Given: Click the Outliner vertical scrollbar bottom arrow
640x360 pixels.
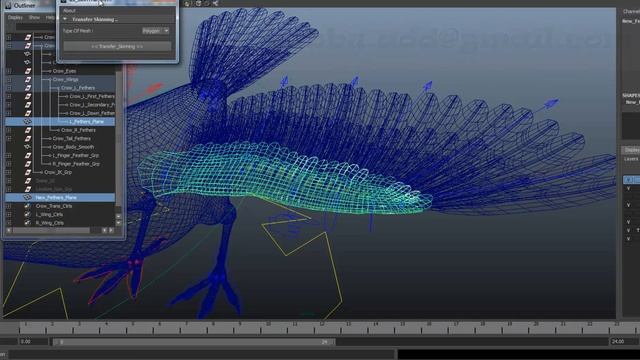Looking at the screenshot, I should (x=118, y=223).
